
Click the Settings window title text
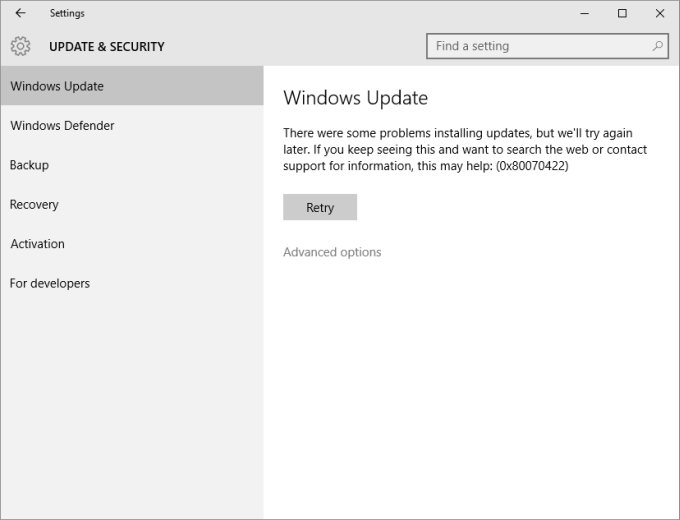pyautogui.click(x=67, y=13)
